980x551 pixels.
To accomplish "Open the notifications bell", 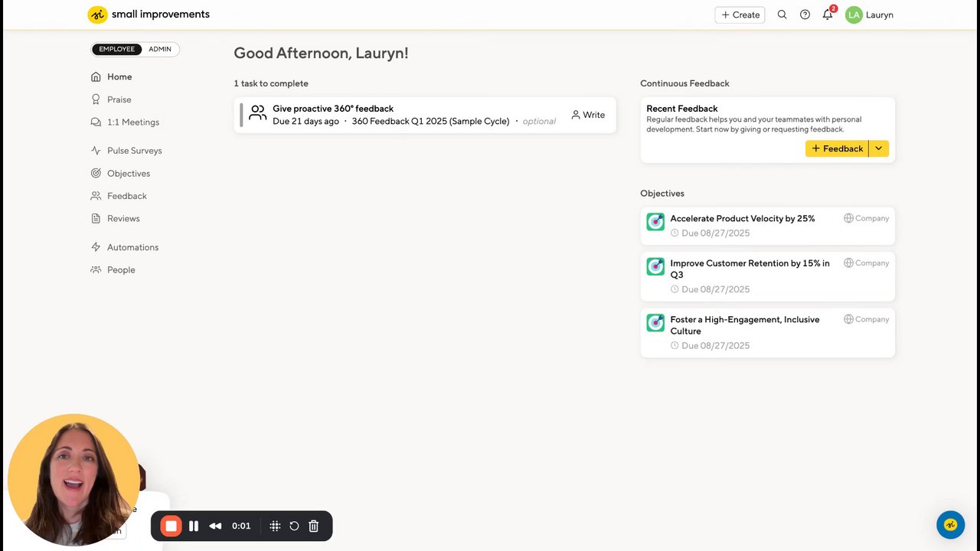I will [x=828, y=15].
